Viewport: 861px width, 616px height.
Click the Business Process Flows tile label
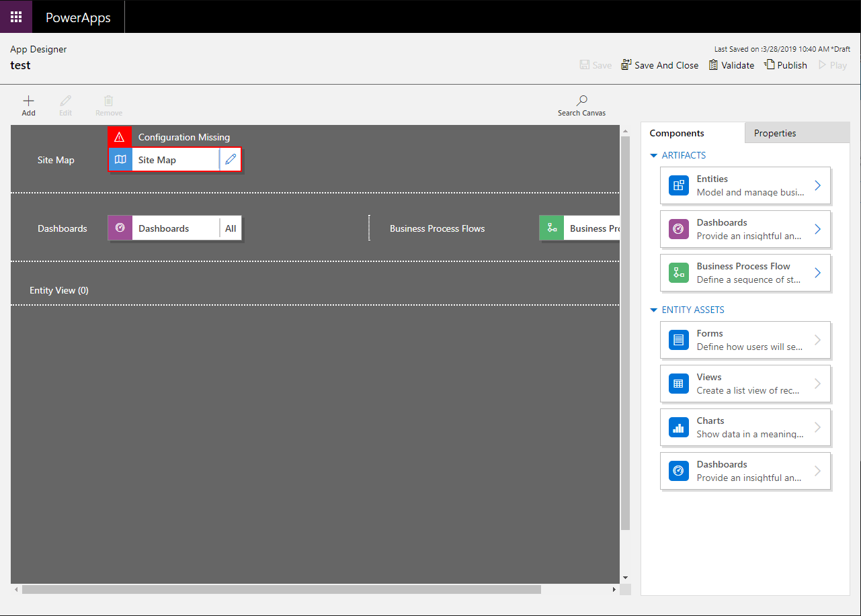point(594,228)
